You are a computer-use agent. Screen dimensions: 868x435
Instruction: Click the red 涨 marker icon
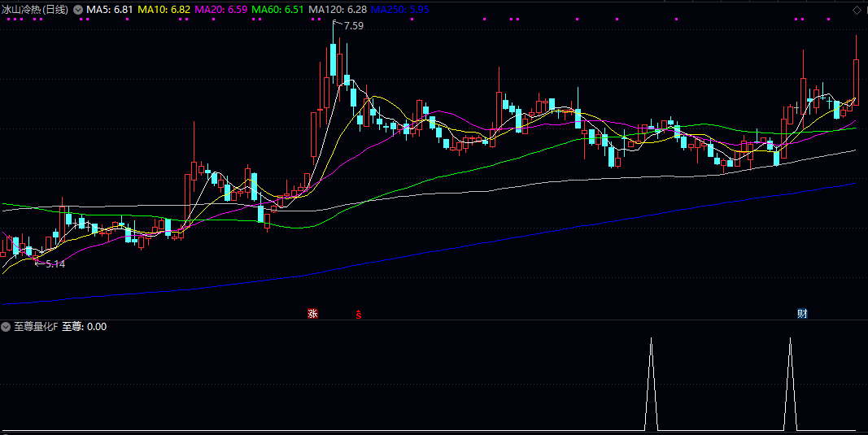click(x=312, y=314)
